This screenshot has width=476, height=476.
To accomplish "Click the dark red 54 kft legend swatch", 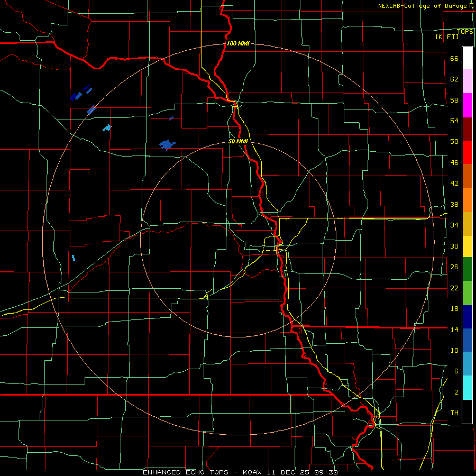I will (467, 129).
